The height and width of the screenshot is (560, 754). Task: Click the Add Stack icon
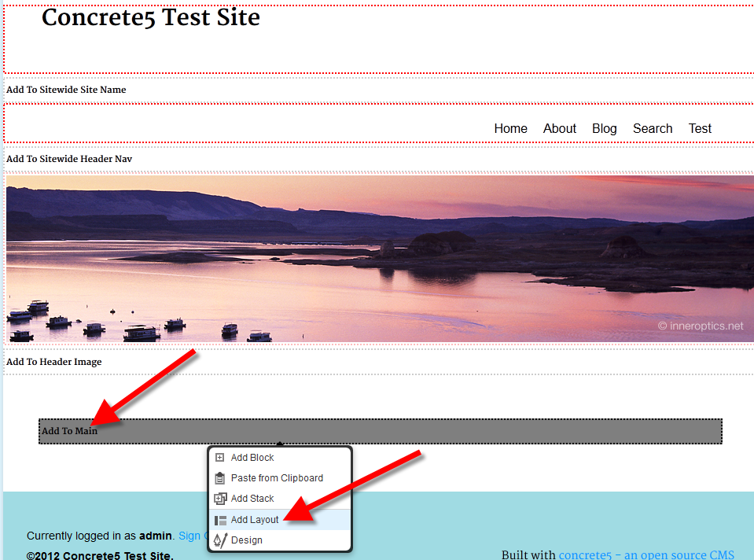pyautogui.click(x=220, y=499)
